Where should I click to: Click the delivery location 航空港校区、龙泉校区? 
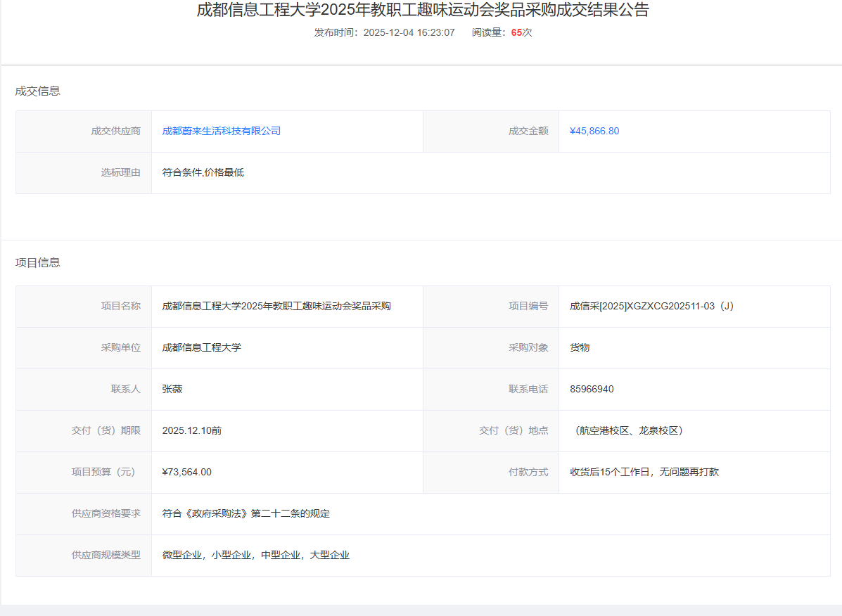click(x=628, y=430)
